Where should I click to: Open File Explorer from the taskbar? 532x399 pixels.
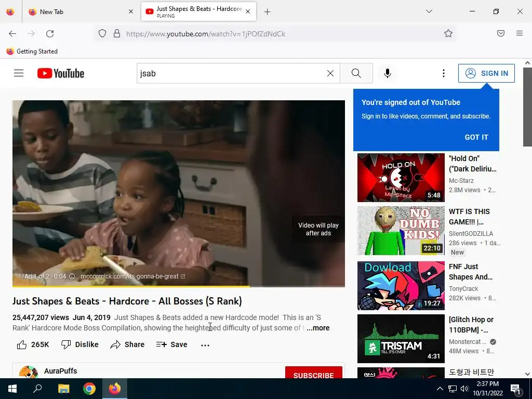coord(63,389)
